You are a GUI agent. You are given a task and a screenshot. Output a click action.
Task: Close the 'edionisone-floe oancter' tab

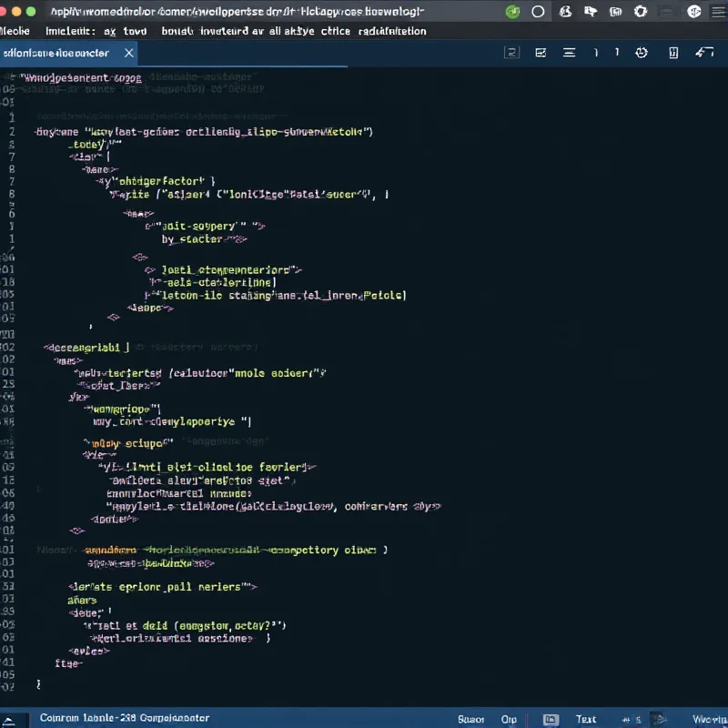[x=129, y=53]
